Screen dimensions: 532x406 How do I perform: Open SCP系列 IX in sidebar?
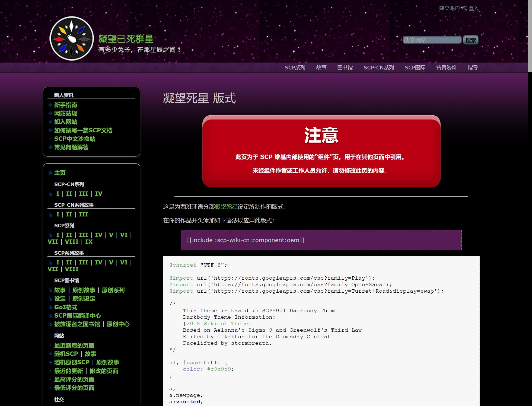[x=89, y=242]
